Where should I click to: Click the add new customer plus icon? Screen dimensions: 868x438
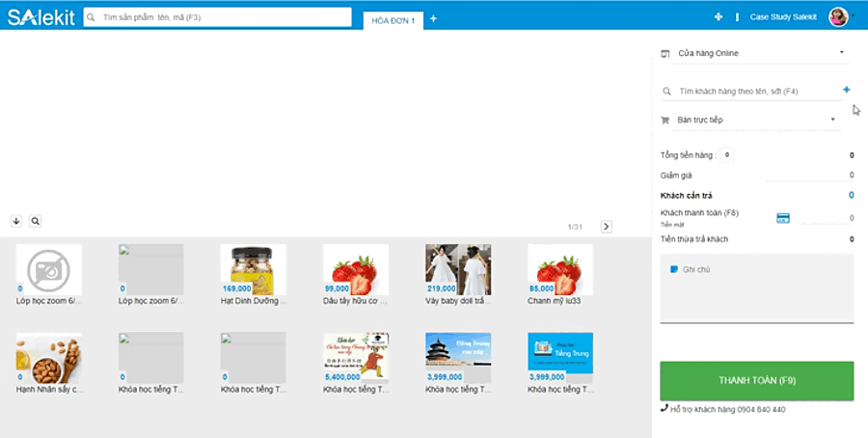[x=847, y=90]
